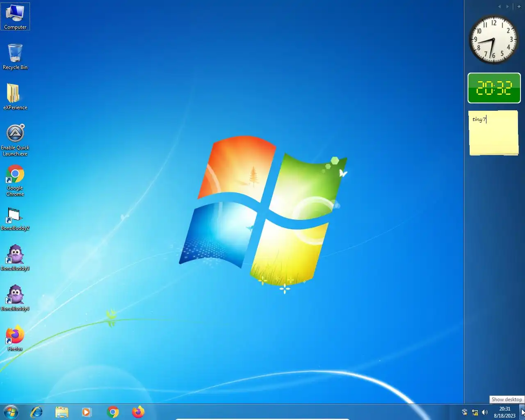This screenshot has width=525, height=420.
Task: Open the Windows Start menu orb
Action: (x=11, y=412)
